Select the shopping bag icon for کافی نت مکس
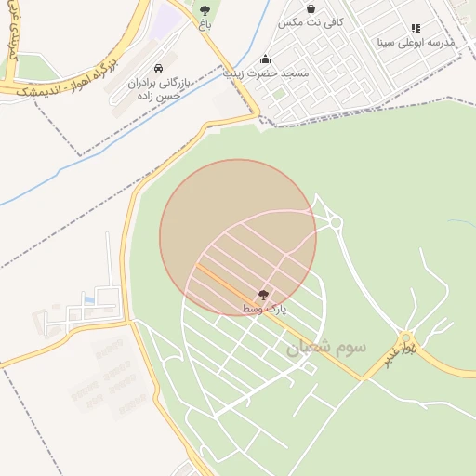 [x=311, y=9]
